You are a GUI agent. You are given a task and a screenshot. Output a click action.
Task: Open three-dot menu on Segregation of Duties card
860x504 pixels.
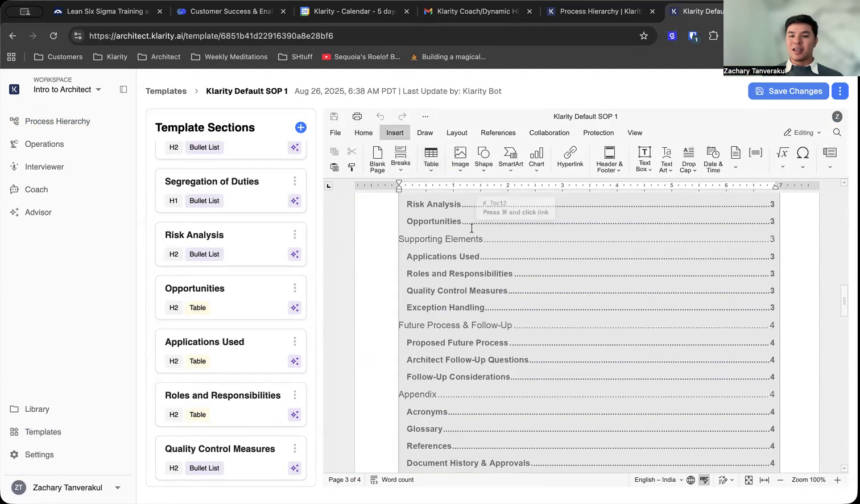[295, 181]
